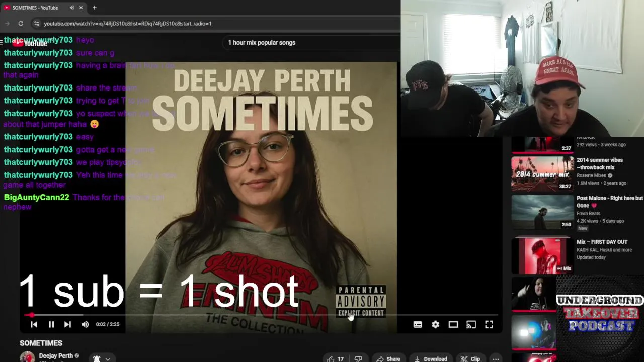644x362 pixels.
Task: Open Fresh Beats channel
Action: (x=588, y=214)
